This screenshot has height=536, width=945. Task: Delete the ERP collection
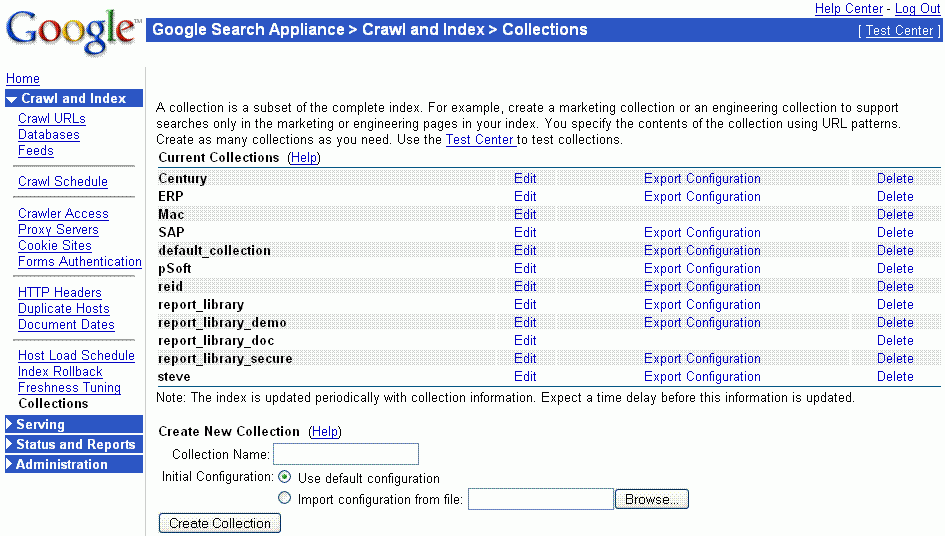click(895, 197)
